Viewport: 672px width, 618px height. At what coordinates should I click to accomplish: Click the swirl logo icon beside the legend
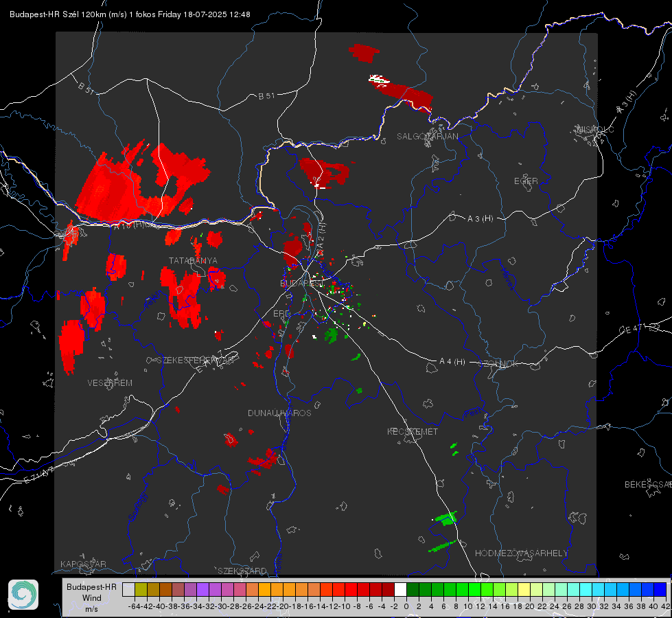coord(23,595)
